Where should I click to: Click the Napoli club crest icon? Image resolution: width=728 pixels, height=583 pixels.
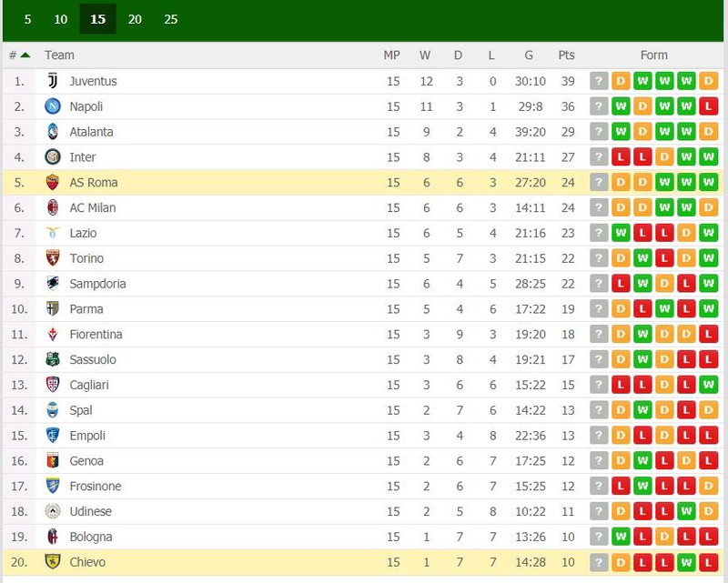pos(53,106)
